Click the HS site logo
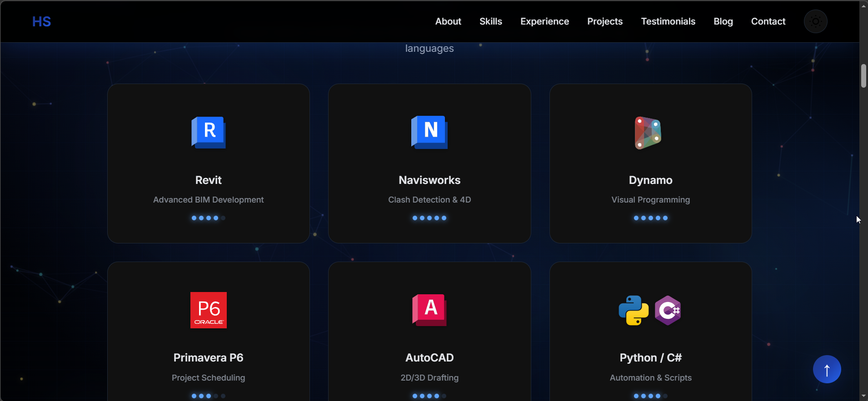This screenshot has width=868, height=401. 41,21
